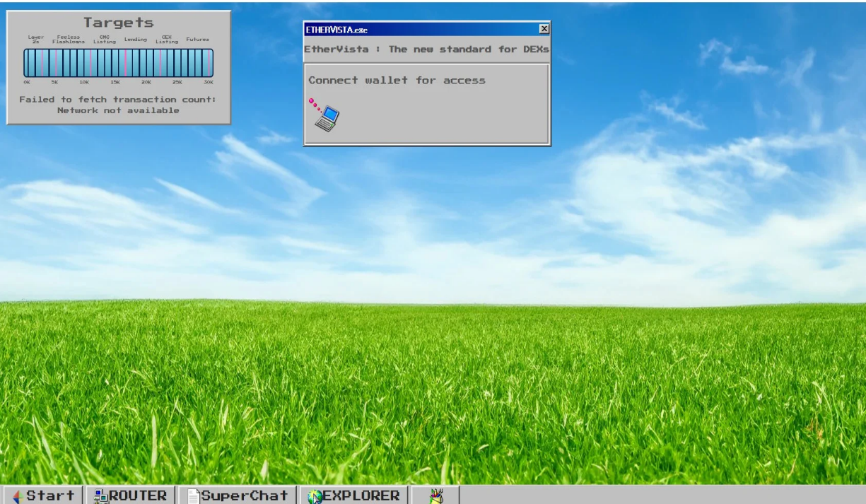Click 'Connect wallet for access' text
The width and height of the screenshot is (866, 504).
397,81
